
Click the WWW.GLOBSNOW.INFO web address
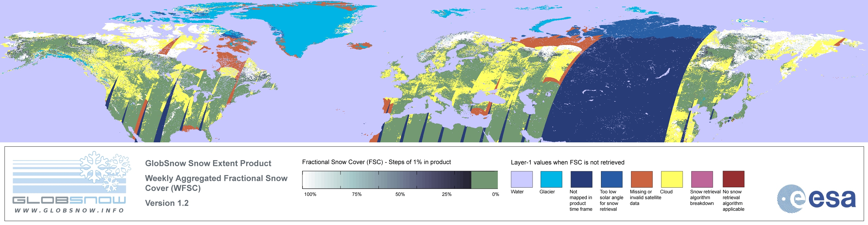pos(69,211)
